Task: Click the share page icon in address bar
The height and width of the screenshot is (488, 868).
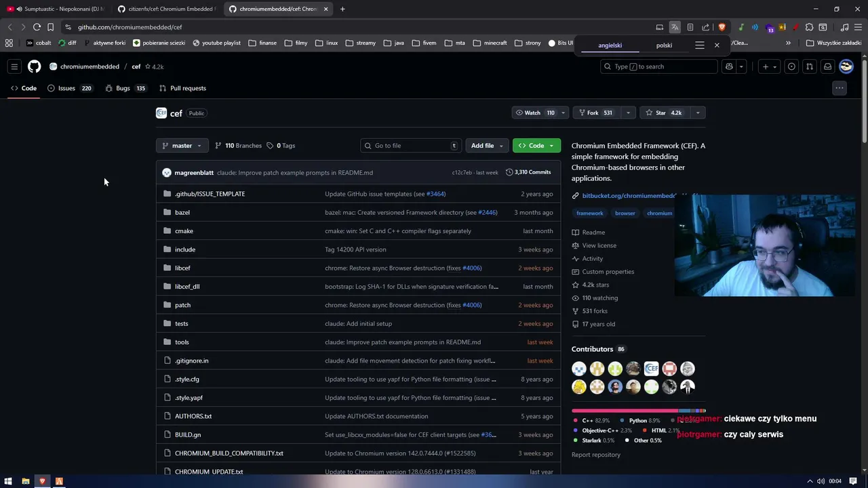Action: pyautogui.click(x=705, y=27)
